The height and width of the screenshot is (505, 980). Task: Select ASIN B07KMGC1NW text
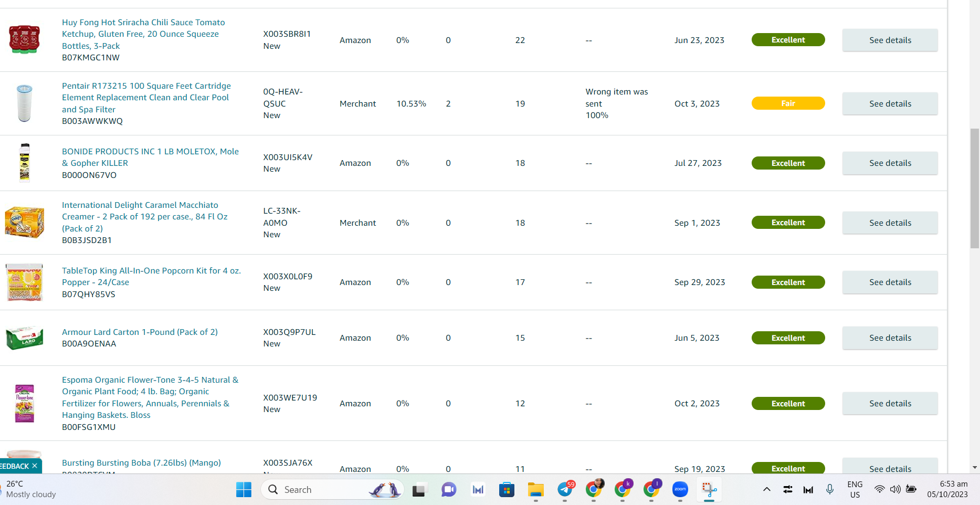[x=91, y=58]
